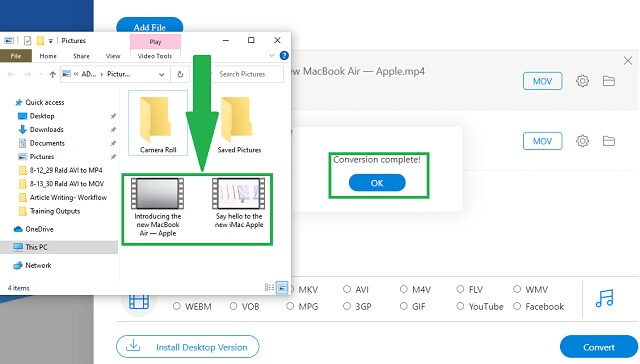This screenshot has height=364, width=640.
Task: Go up one folder level in Explorer
Action: pyautogui.click(x=52, y=74)
